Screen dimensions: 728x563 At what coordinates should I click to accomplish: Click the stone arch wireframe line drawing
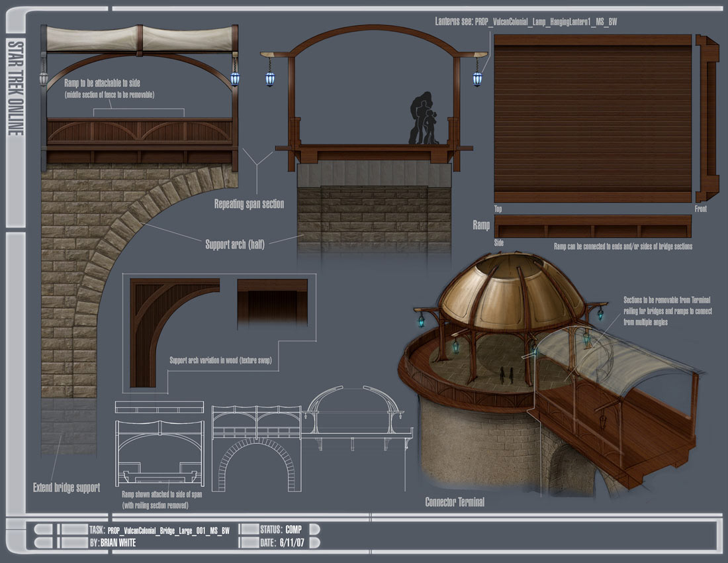click(x=255, y=460)
